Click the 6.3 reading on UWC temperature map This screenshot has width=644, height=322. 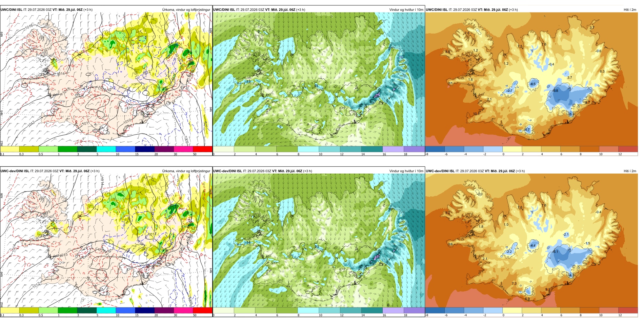tap(602, 72)
